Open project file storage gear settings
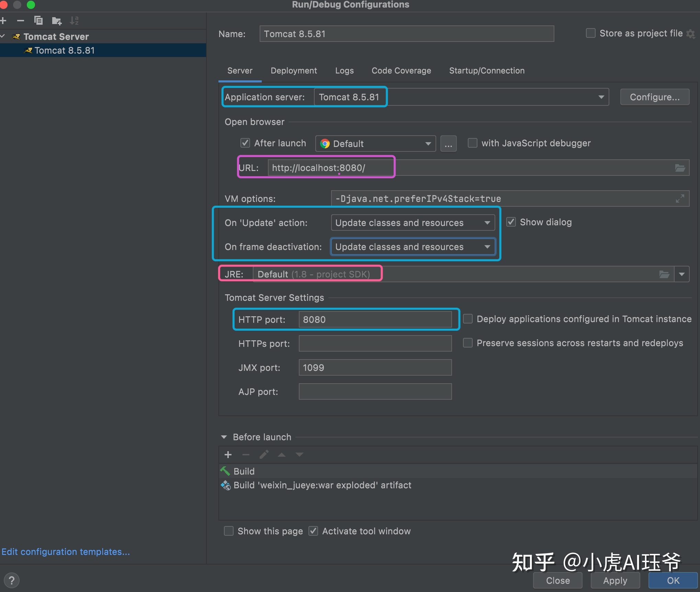 pos(690,34)
